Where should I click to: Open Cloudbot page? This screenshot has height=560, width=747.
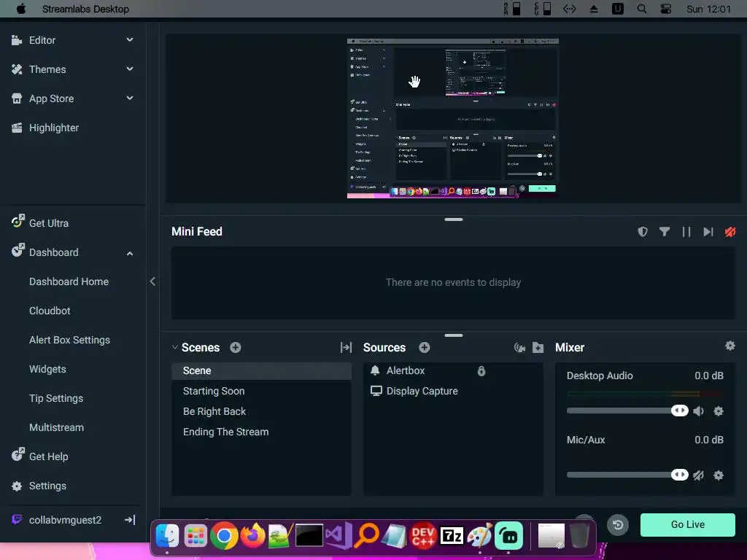[x=50, y=311]
